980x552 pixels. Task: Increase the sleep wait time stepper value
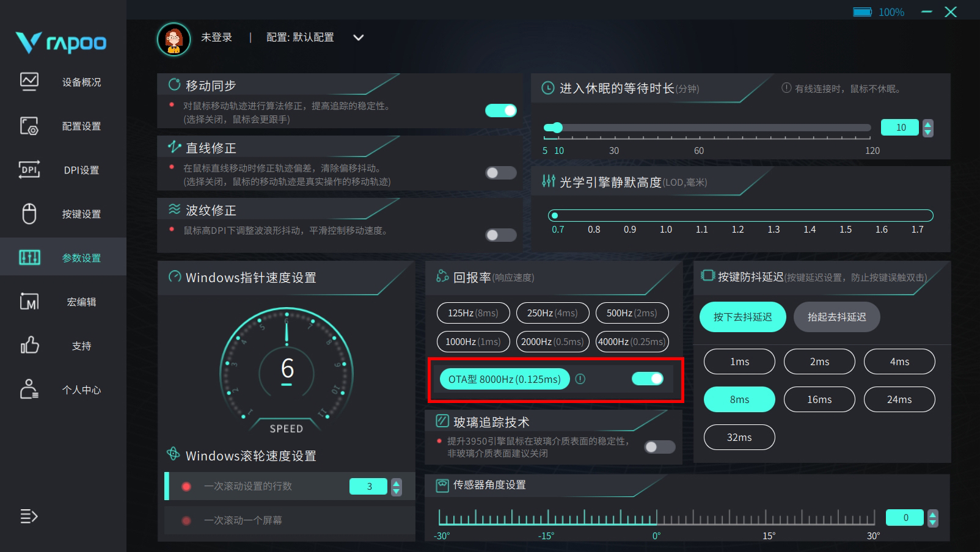pyautogui.click(x=928, y=124)
